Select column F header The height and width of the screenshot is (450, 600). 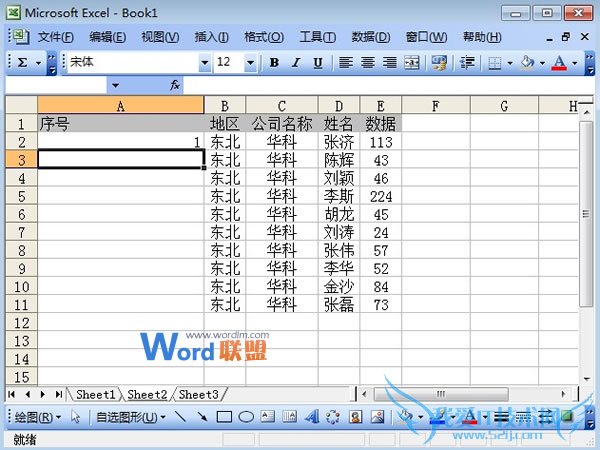click(x=435, y=106)
